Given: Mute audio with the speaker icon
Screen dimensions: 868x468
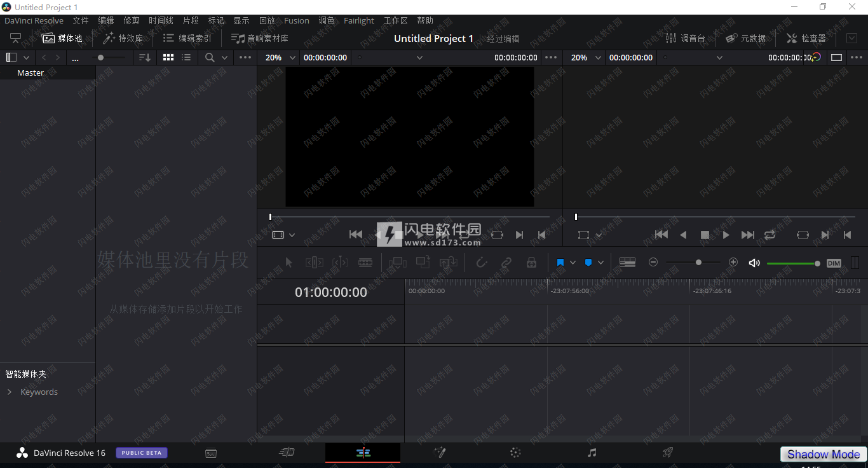Looking at the screenshot, I should point(754,263).
